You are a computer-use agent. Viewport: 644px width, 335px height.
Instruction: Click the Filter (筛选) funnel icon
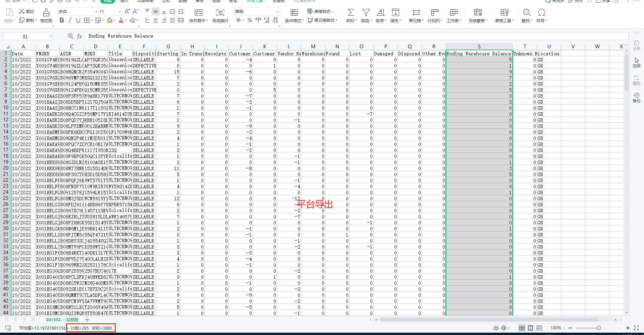tap(366, 13)
